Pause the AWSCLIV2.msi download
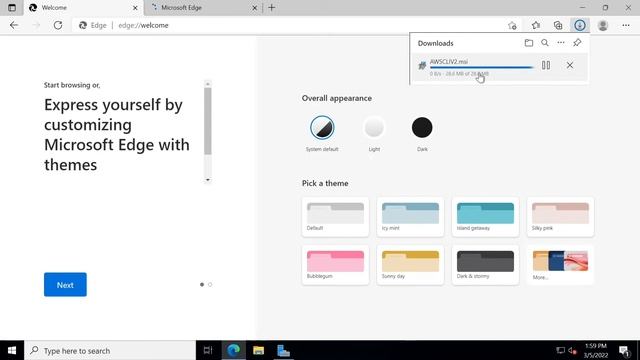 click(546, 65)
